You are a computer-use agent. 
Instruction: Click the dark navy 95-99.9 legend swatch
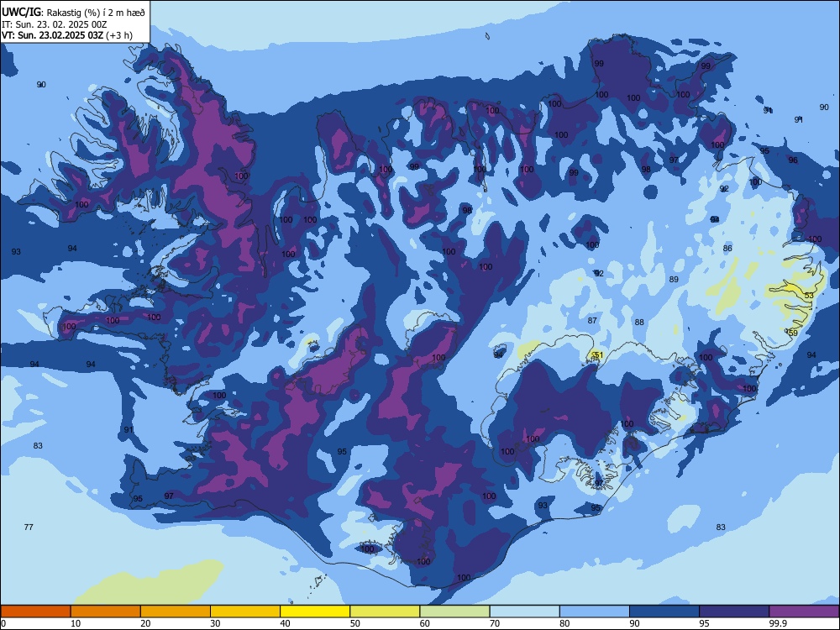pyautogui.click(x=734, y=612)
